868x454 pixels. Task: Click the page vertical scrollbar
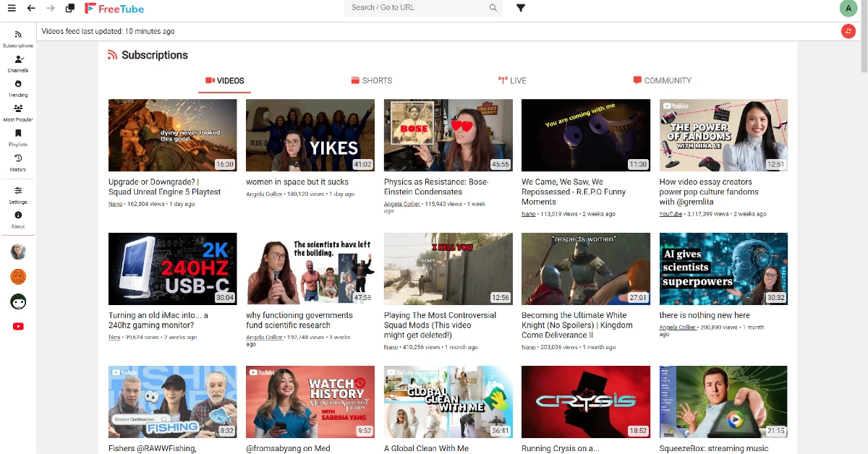click(864, 36)
